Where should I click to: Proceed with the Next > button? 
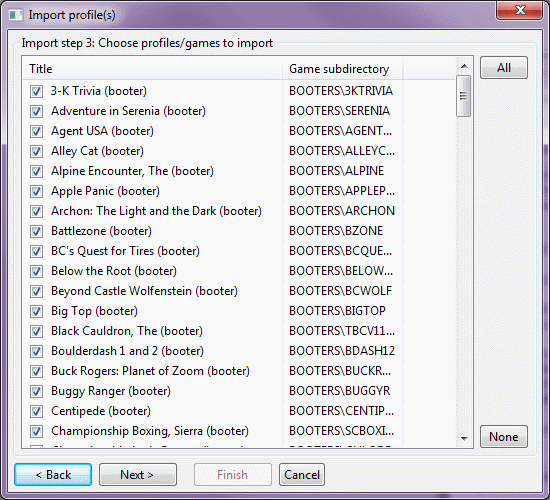138,475
